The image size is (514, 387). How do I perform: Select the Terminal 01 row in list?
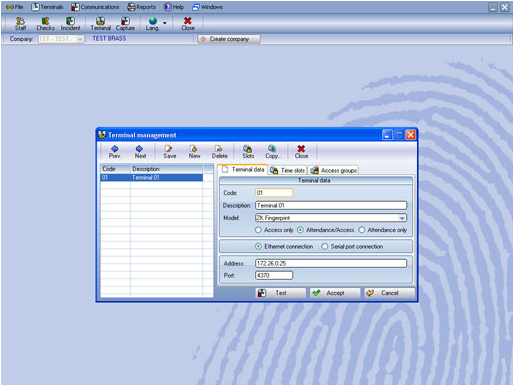152,177
